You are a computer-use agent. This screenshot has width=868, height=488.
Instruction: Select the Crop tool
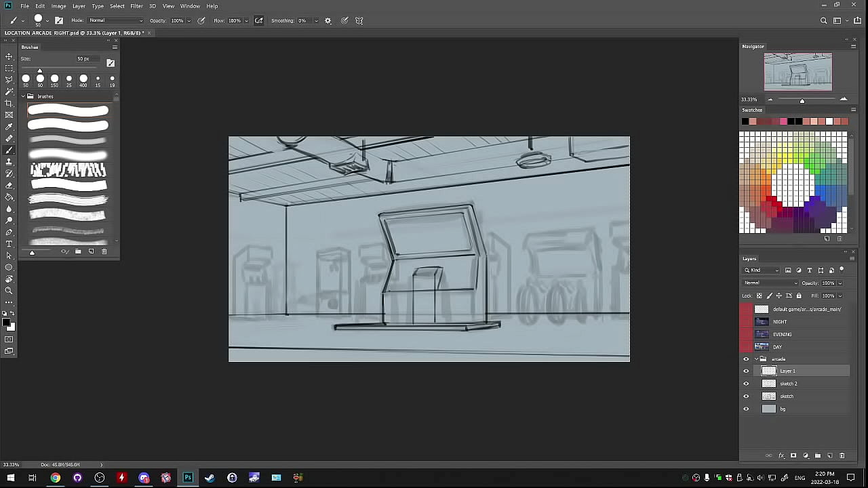coord(9,103)
